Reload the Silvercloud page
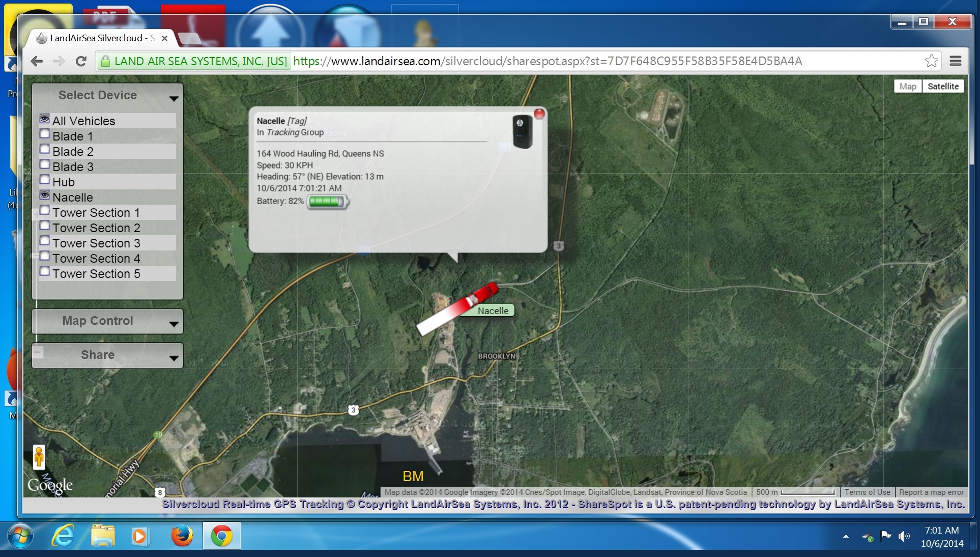 [81, 62]
